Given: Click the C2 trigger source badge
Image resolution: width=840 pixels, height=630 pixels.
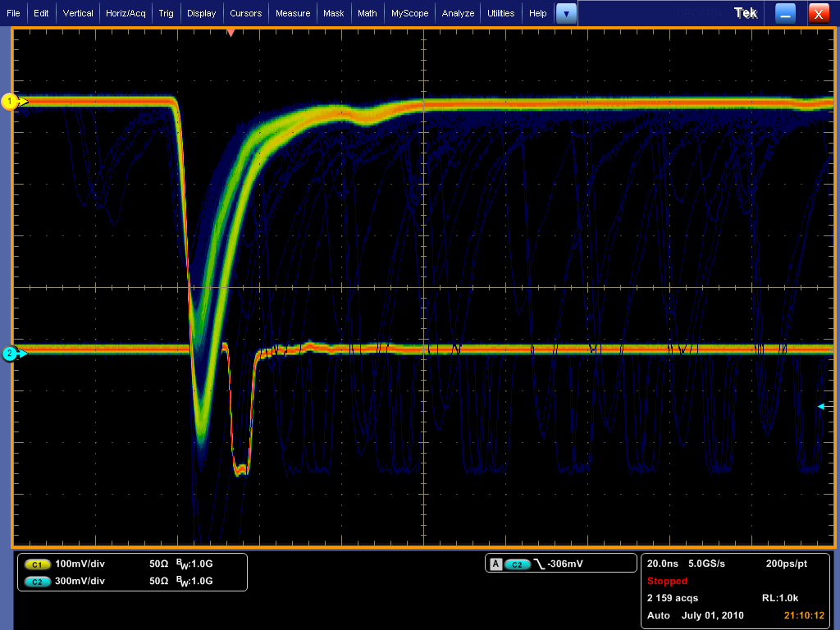Looking at the screenshot, I should point(517,564).
